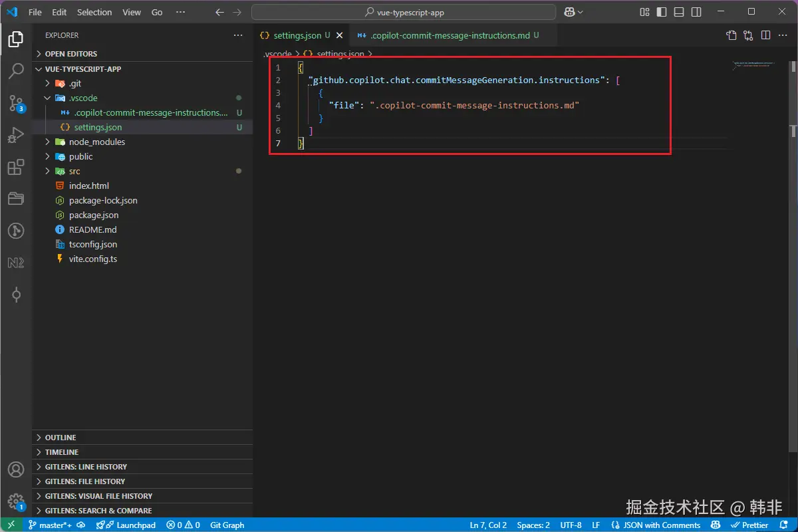The width and height of the screenshot is (798, 532).
Task: Open the Selection menu
Action: (94, 12)
